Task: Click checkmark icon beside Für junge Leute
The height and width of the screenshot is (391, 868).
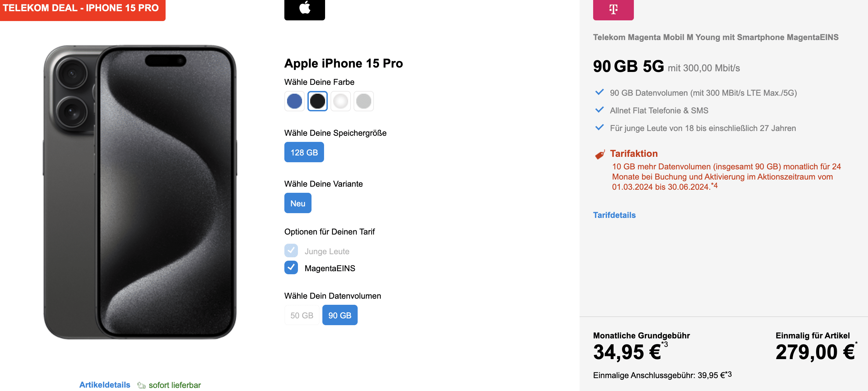Action: click(x=600, y=127)
